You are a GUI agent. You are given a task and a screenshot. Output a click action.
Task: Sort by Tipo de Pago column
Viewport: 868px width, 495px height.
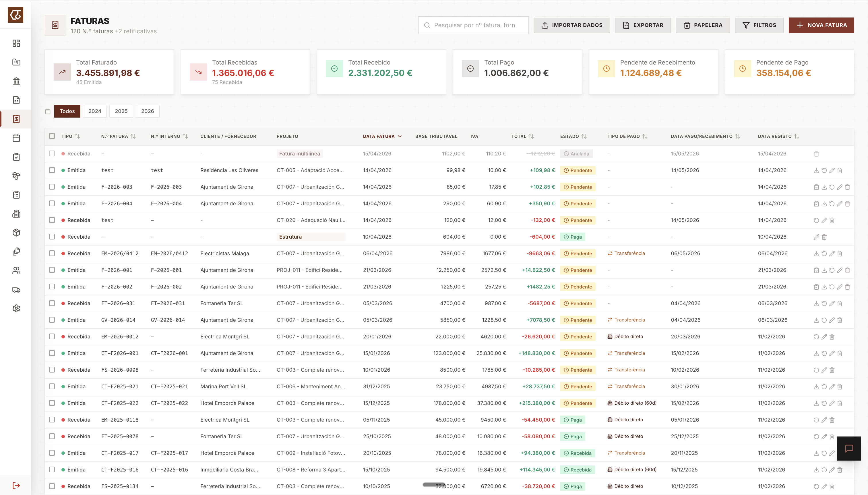645,136
